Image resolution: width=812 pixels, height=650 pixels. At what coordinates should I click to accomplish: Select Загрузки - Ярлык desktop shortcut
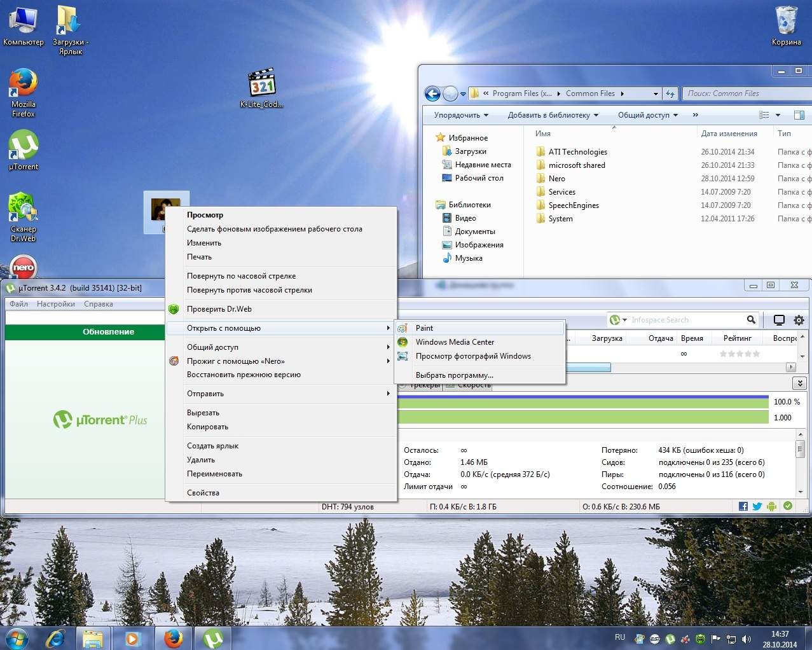click(70, 31)
